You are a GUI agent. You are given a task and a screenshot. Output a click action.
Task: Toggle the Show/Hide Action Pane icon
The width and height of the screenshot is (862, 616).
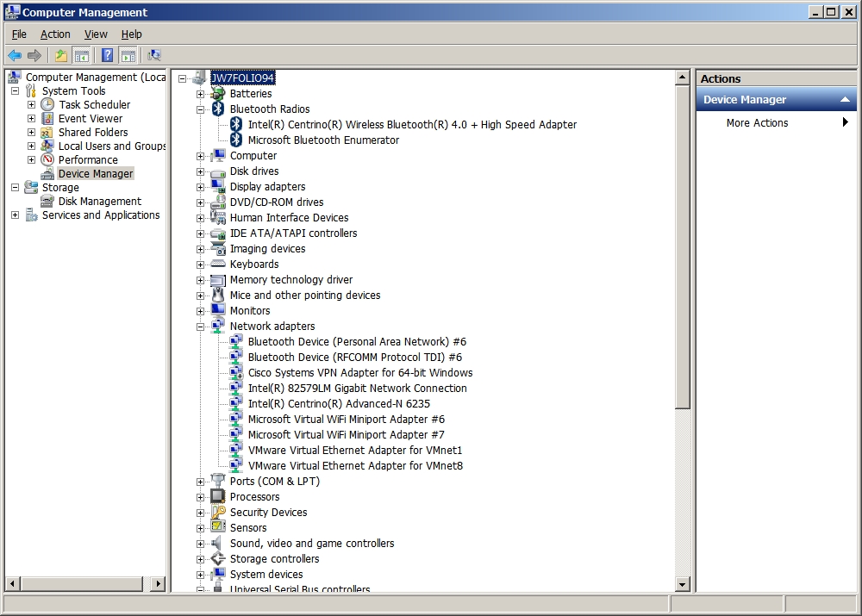tap(128, 55)
